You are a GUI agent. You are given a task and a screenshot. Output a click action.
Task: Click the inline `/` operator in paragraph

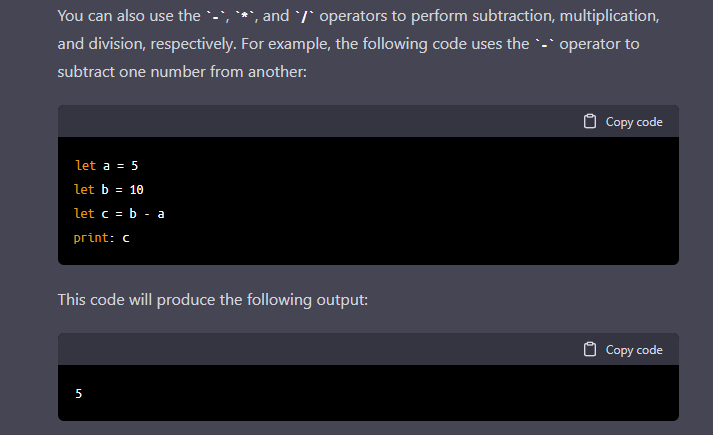[x=305, y=16]
